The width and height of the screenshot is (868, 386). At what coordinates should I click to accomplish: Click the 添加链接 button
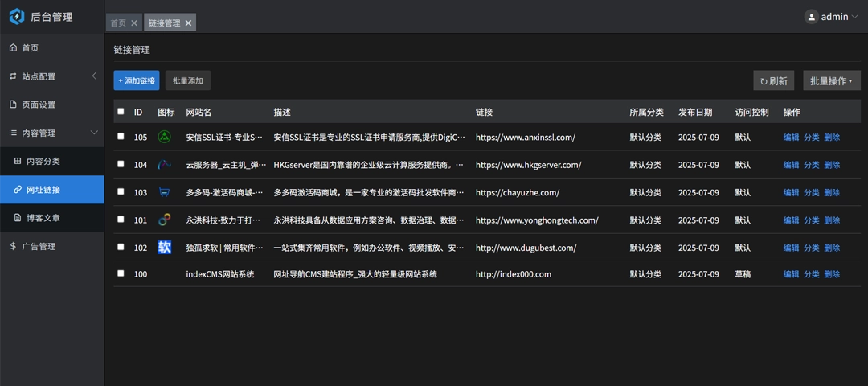tap(137, 80)
